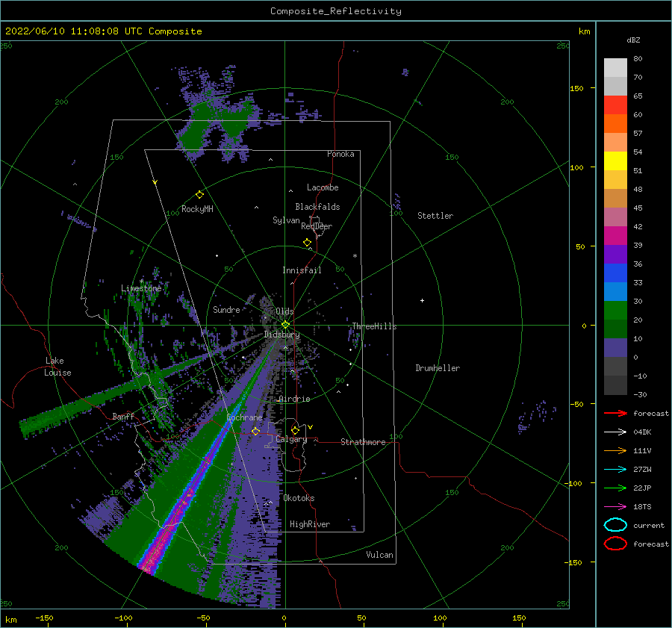Click the RedDeer city label
The image size is (672, 628).
(x=317, y=226)
